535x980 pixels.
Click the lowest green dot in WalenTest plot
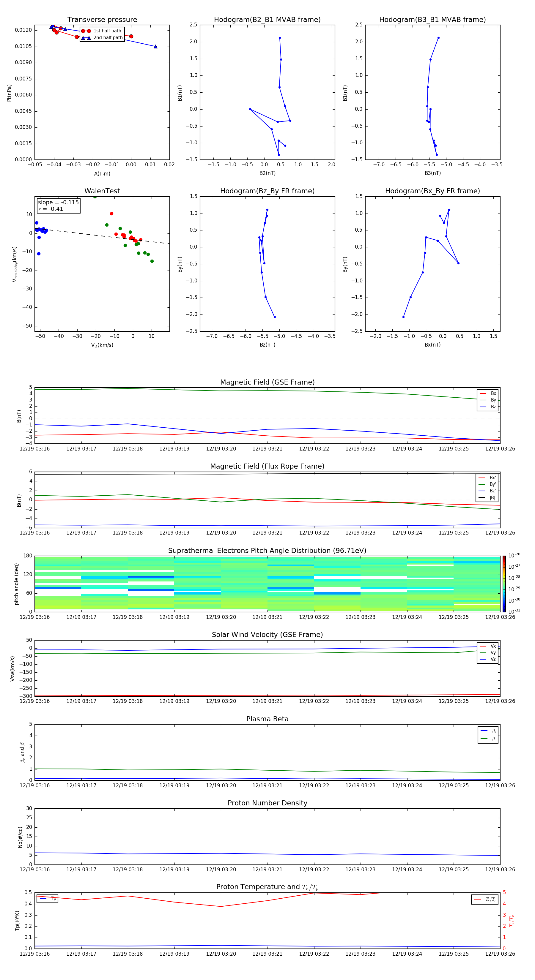coord(152,261)
